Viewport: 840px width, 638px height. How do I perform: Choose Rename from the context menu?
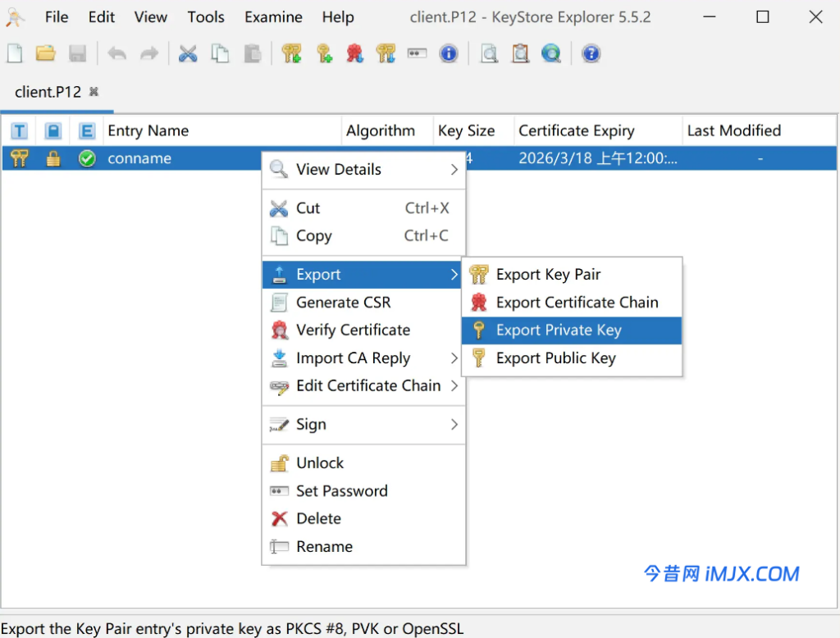point(363,546)
